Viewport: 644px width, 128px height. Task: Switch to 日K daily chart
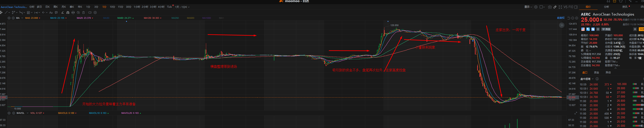click(47, 7)
